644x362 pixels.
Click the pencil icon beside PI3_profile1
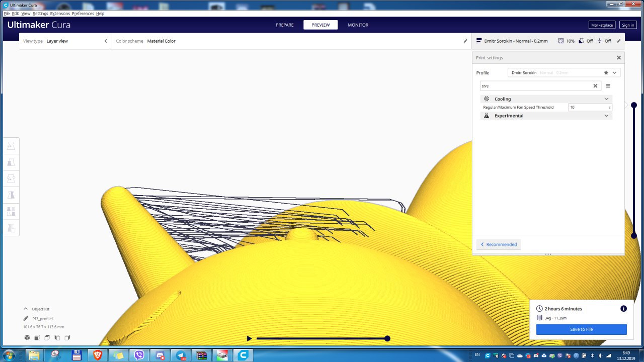coord(26,318)
